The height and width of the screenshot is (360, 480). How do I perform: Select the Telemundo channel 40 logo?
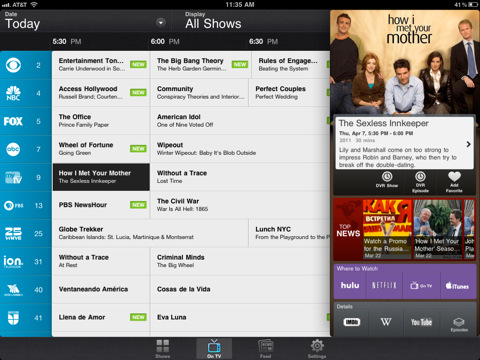(x=13, y=290)
